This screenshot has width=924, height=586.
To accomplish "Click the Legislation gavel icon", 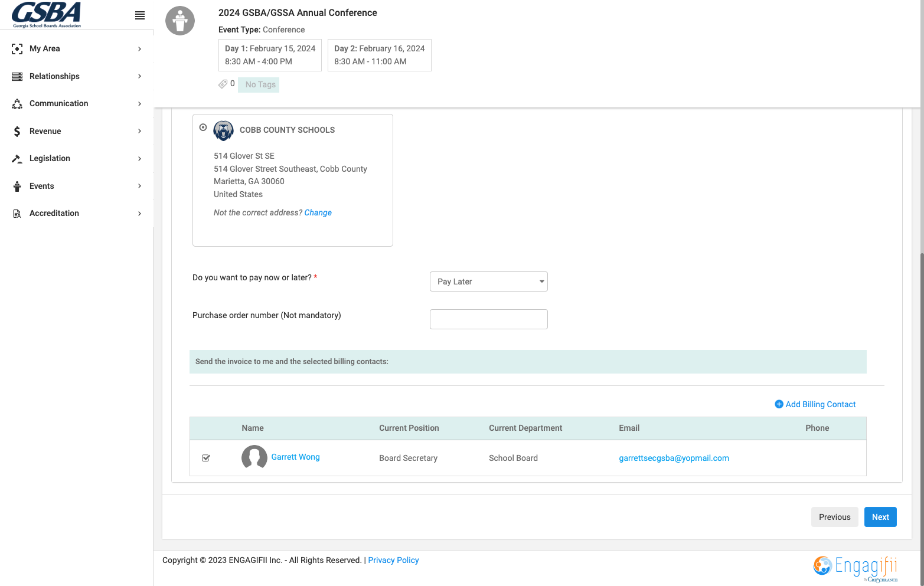I will pyautogui.click(x=17, y=159).
